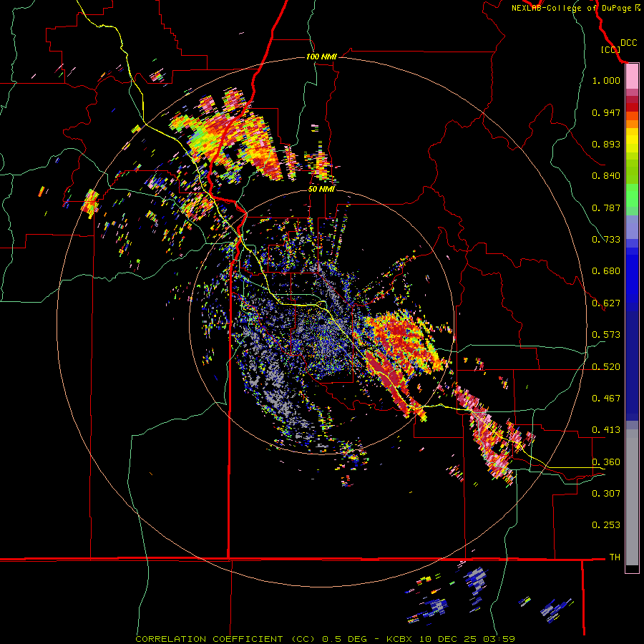Pick the gray color bar segment near TH
The height and width of the screenshot is (644, 644).
pyautogui.click(x=632, y=497)
